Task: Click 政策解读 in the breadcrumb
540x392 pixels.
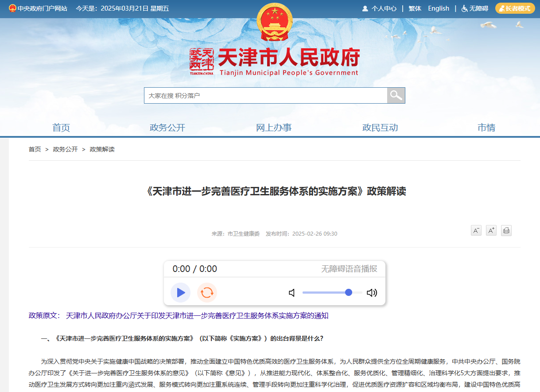Action: 102,149
